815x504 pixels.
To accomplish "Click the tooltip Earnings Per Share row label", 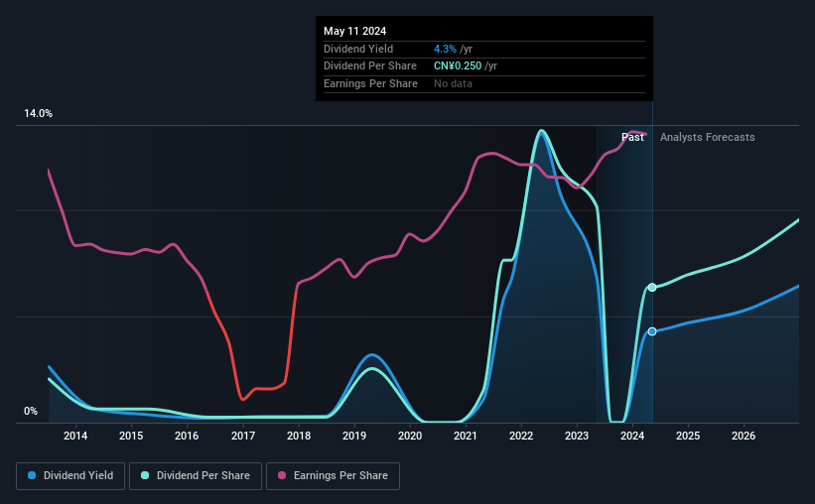I will point(370,83).
